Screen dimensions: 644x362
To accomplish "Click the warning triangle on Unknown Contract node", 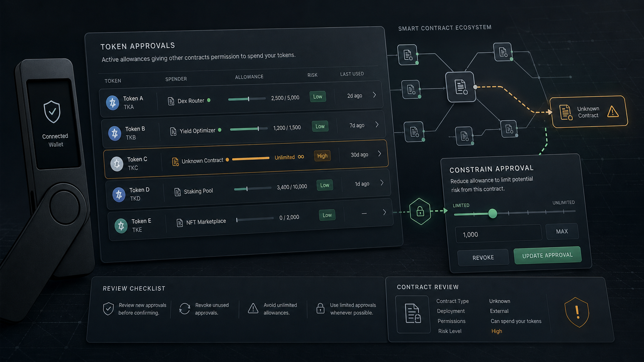I will [x=612, y=112].
